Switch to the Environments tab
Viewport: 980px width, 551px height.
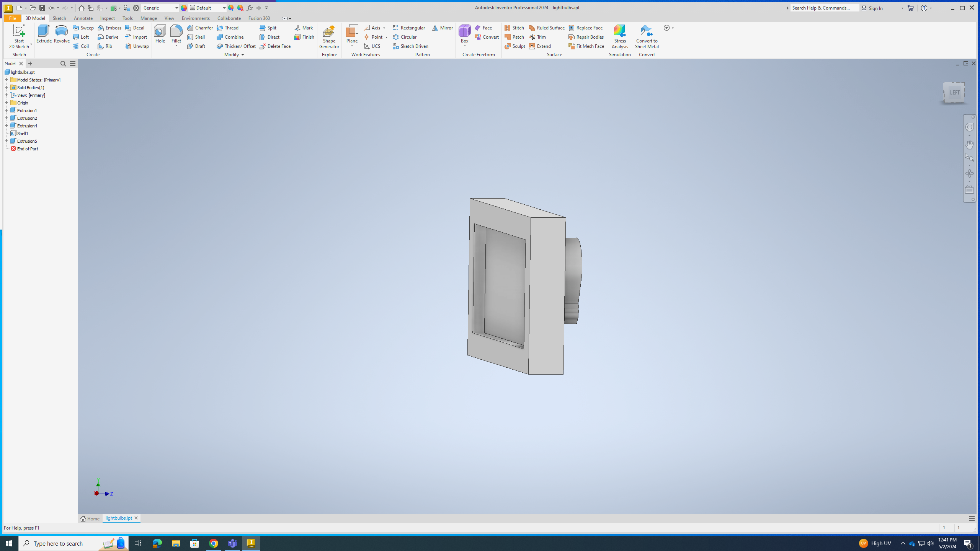[196, 18]
